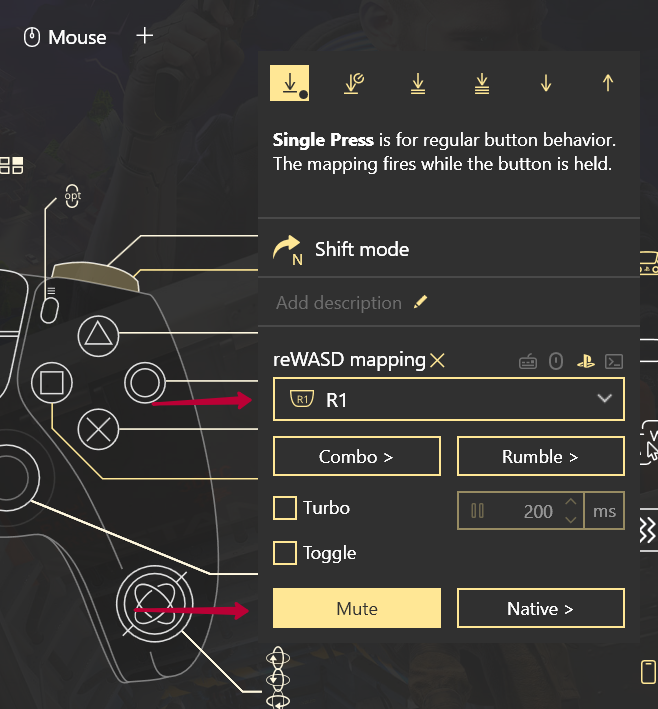
Task: Expand mapping list using chevron arrow
Action: [x=605, y=398]
